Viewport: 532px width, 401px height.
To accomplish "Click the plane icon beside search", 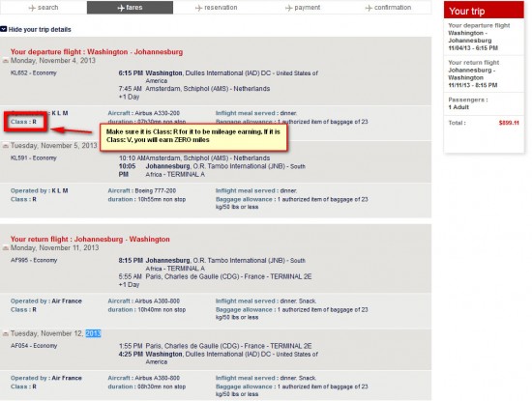I will tap(32, 8).
